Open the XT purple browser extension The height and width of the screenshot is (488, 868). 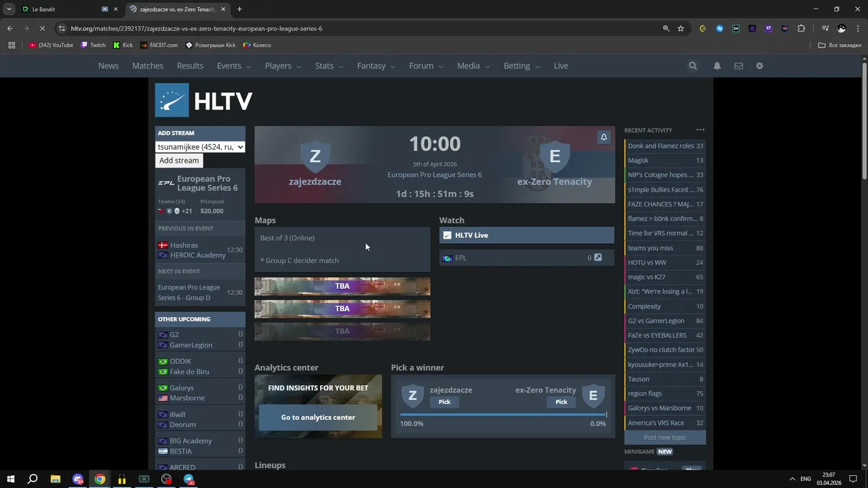pyautogui.click(x=768, y=28)
